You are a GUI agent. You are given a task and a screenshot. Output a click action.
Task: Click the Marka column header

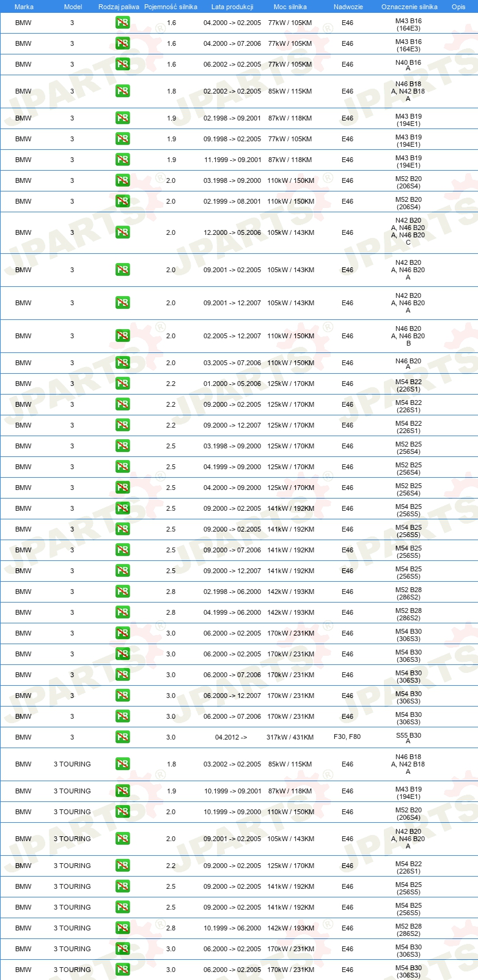pos(24,7)
